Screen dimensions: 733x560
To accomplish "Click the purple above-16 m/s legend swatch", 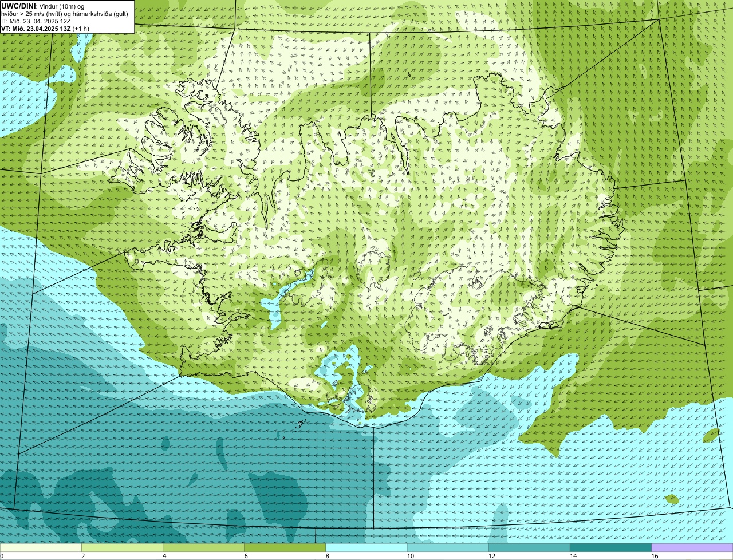I will click(692, 548).
